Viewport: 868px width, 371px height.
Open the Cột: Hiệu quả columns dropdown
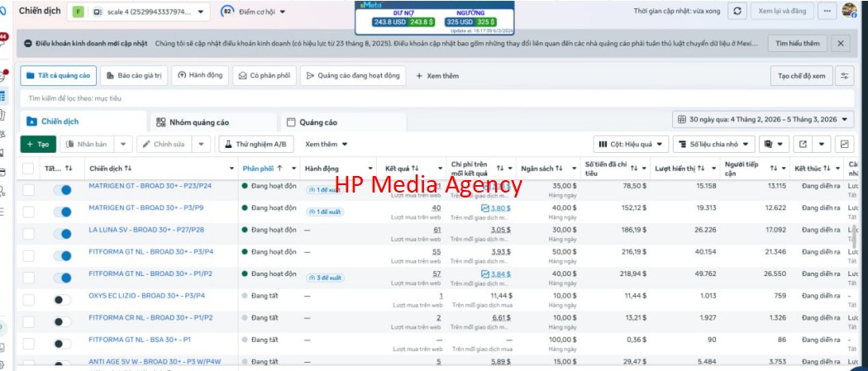coord(631,145)
